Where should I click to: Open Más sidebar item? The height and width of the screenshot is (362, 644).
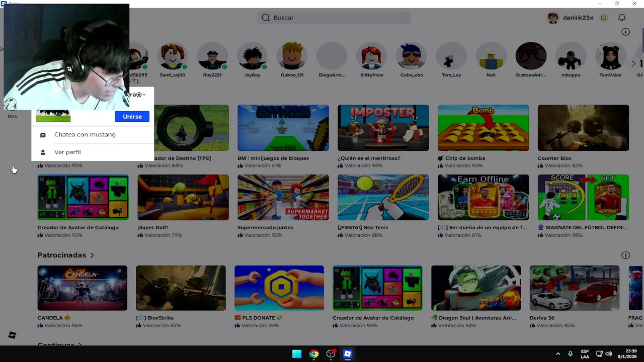[12, 116]
